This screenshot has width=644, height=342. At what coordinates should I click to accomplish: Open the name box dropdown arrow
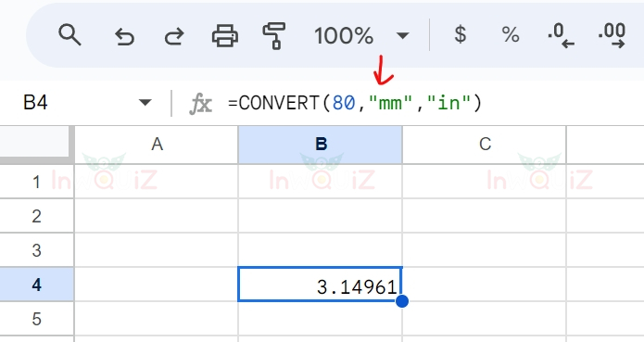(145, 102)
